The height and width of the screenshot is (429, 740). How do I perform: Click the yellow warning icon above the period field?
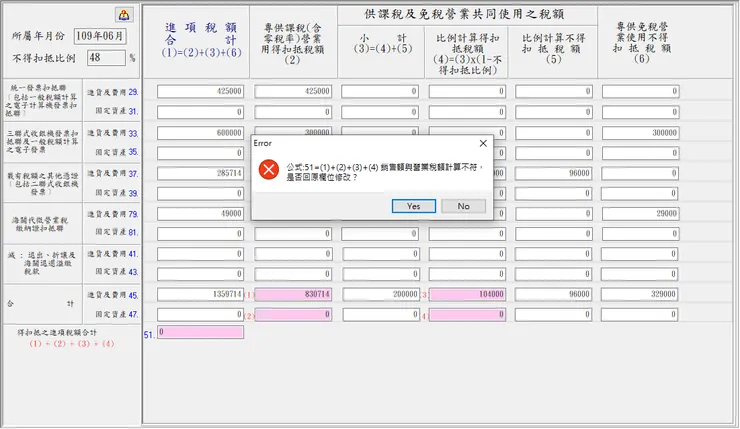124,15
